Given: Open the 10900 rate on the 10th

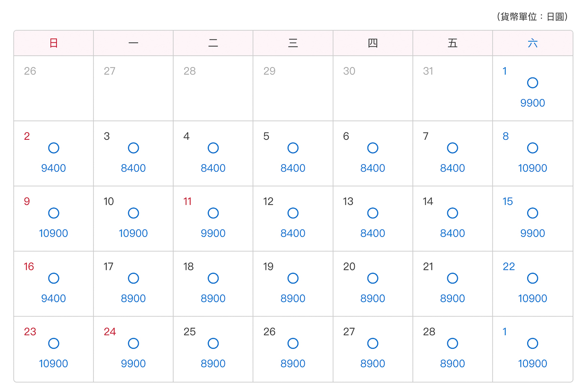Looking at the screenshot, I should pyautogui.click(x=133, y=233).
